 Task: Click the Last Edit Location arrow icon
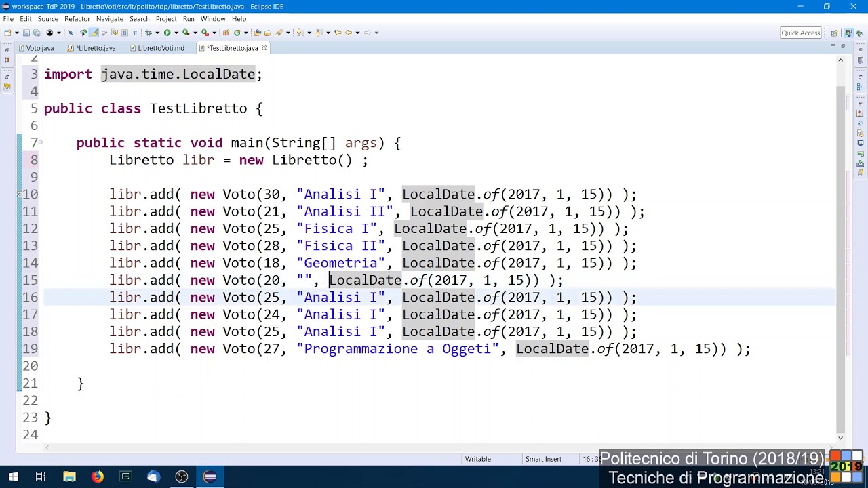point(337,33)
